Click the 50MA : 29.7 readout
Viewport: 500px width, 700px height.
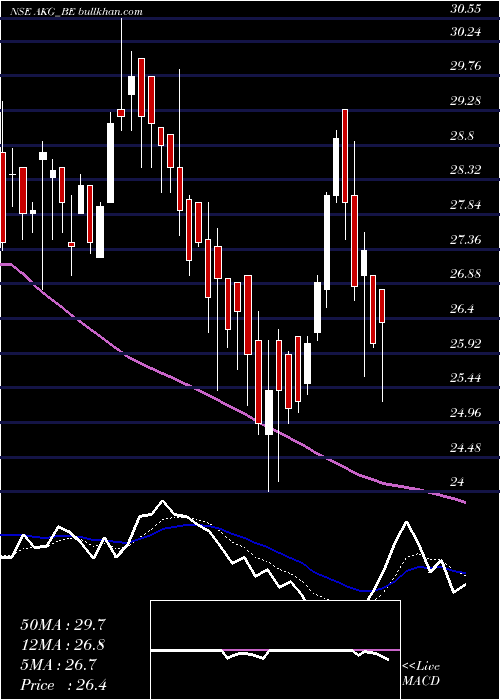63,625
